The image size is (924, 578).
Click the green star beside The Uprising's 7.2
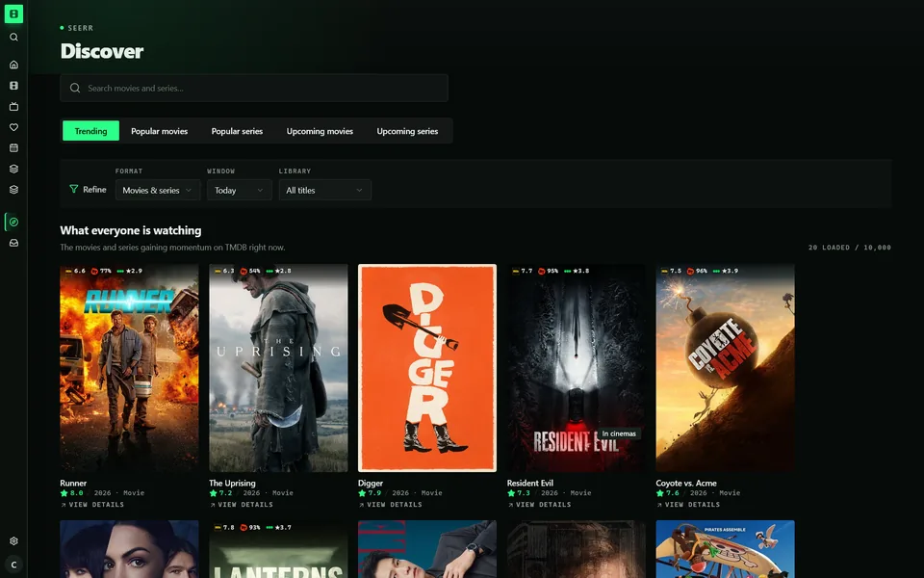point(213,493)
